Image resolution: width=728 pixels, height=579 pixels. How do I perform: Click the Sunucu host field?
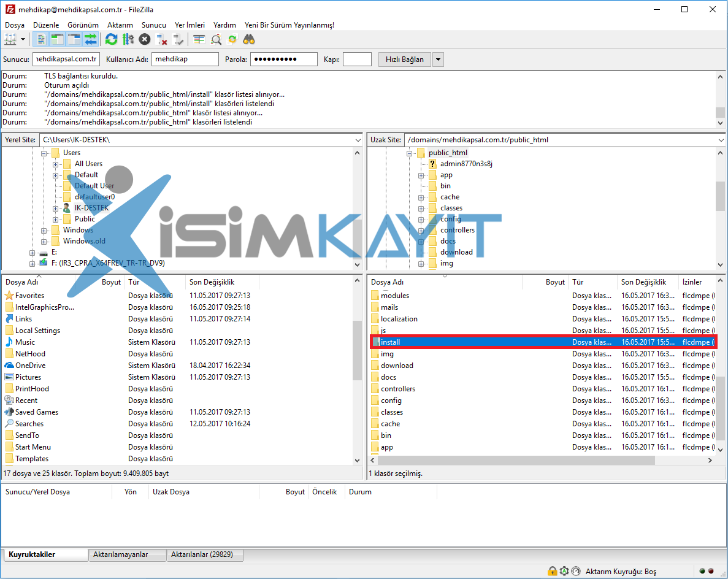[66, 59]
